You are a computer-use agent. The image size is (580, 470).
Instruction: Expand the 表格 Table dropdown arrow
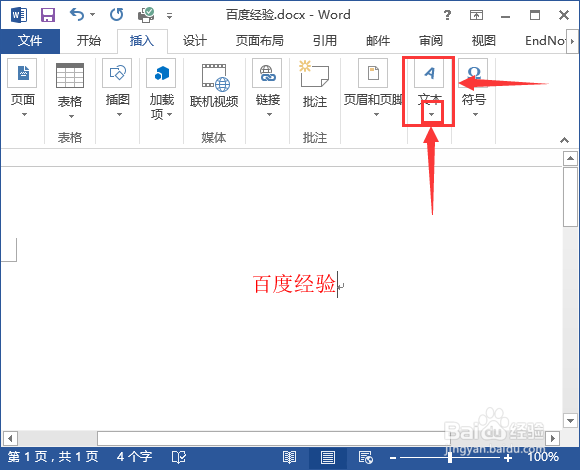coord(71,116)
